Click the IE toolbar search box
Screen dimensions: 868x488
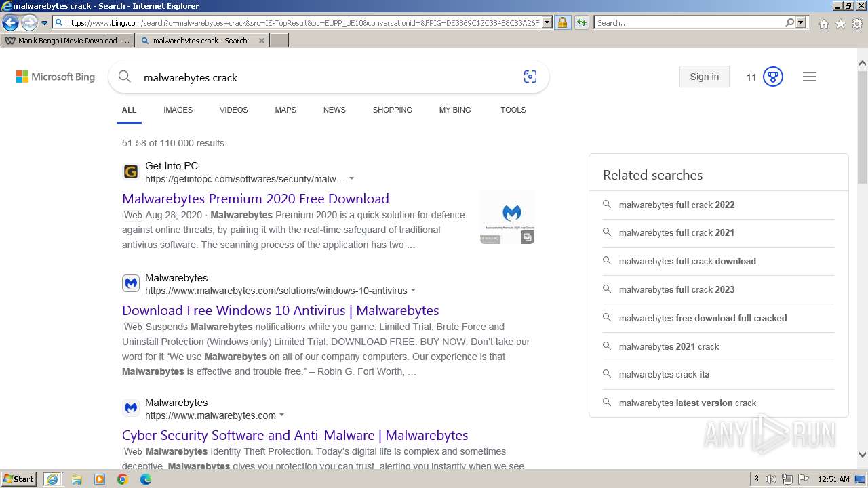pos(688,23)
